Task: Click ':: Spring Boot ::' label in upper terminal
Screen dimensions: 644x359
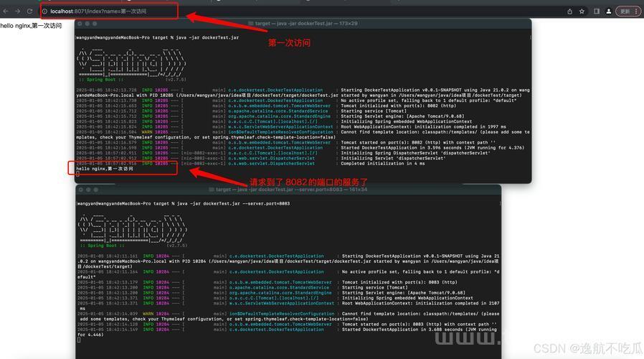Action: pos(100,80)
